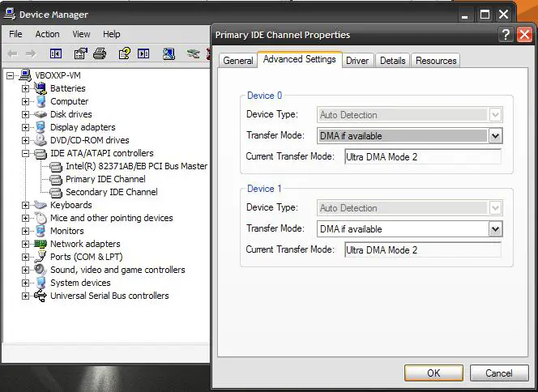Image resolution: width=538 pixels, height=392 pixels.
Task: Click the Monitors category icon
Action: point(41,231)
